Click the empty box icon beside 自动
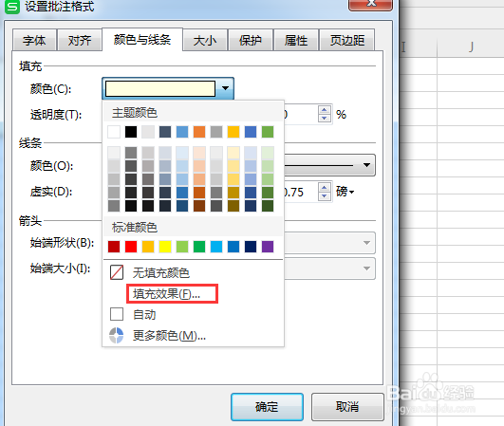 click(117, 314)
